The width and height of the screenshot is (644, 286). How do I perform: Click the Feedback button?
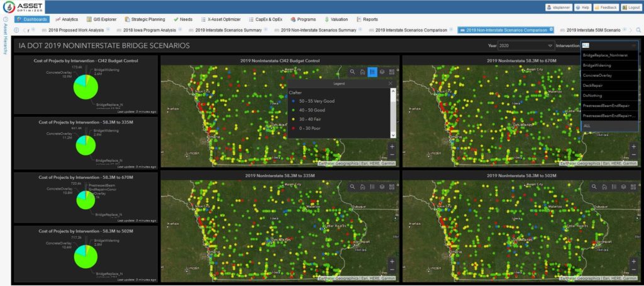606,7
